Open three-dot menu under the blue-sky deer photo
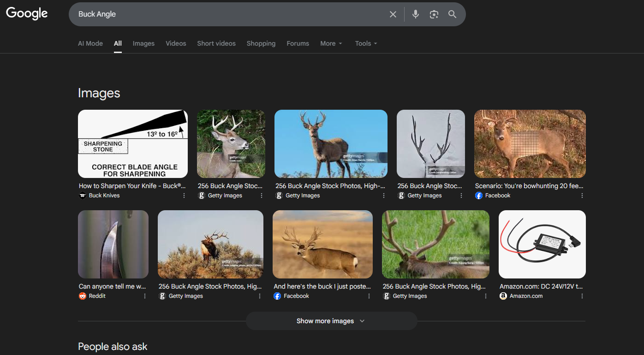Screen dimensions: 644x355 [384, 195]
